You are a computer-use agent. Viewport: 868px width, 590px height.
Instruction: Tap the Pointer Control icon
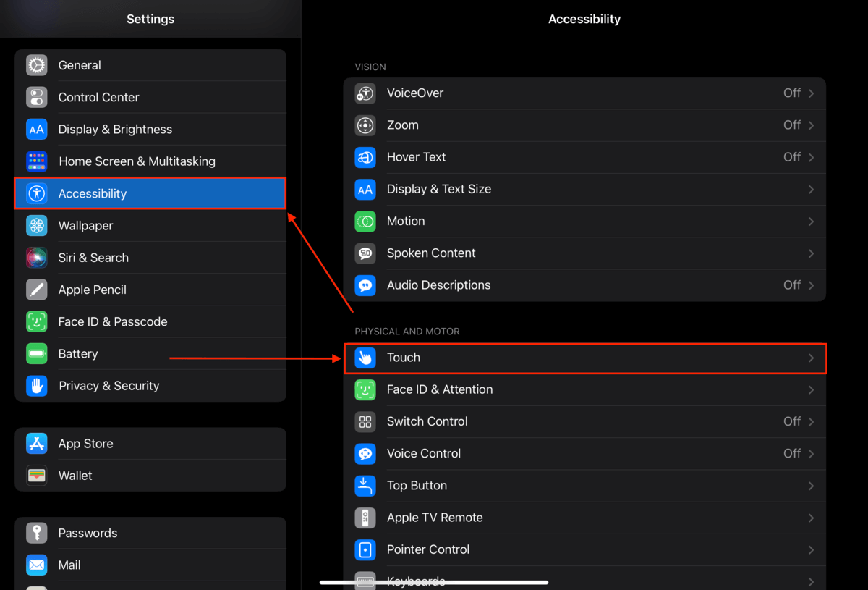tap(365, 549)
